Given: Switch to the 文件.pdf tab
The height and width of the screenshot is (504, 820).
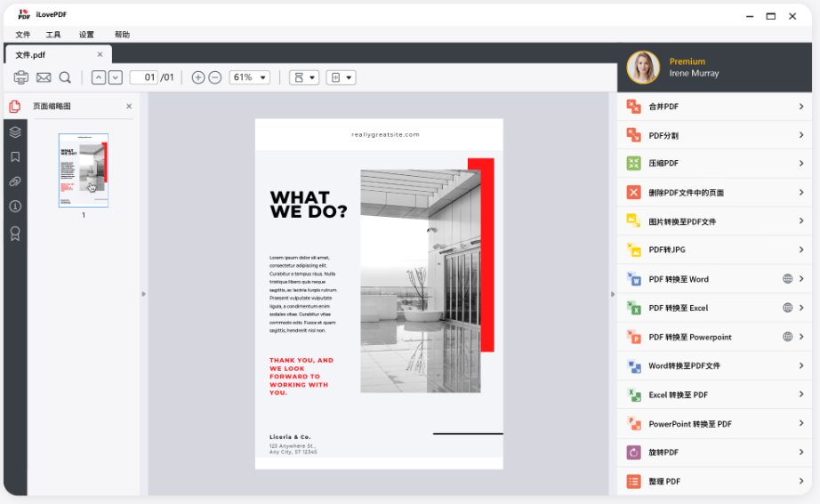Looking at the screenshot, I should (58, 54).
